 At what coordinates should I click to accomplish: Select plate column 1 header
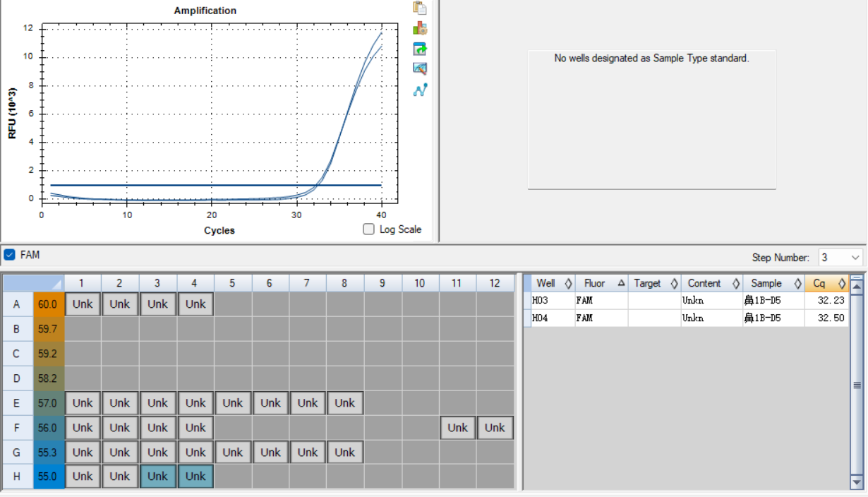tap(83, 283)
